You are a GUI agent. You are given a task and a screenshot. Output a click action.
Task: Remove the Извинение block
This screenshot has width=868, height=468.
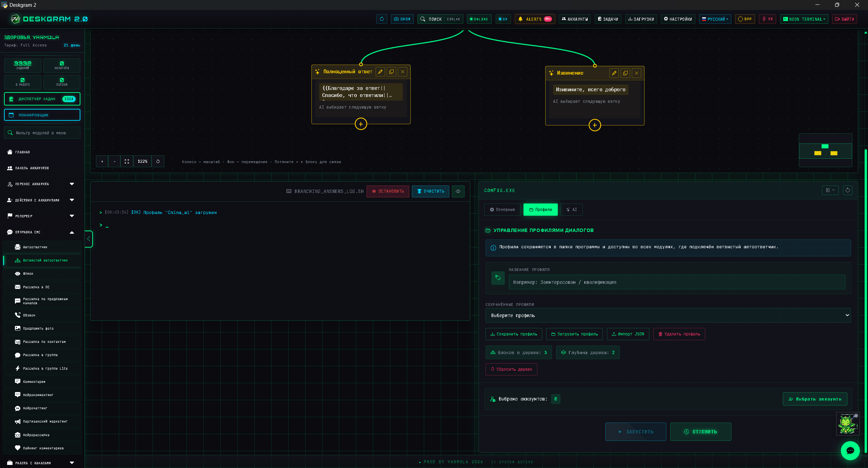[x=636, y=73]
